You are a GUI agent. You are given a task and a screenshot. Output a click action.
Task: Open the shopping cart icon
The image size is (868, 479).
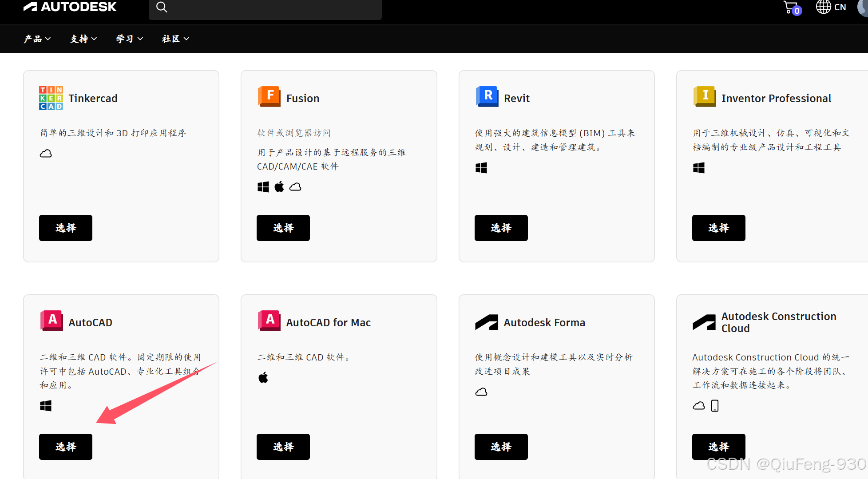(792, 8)
